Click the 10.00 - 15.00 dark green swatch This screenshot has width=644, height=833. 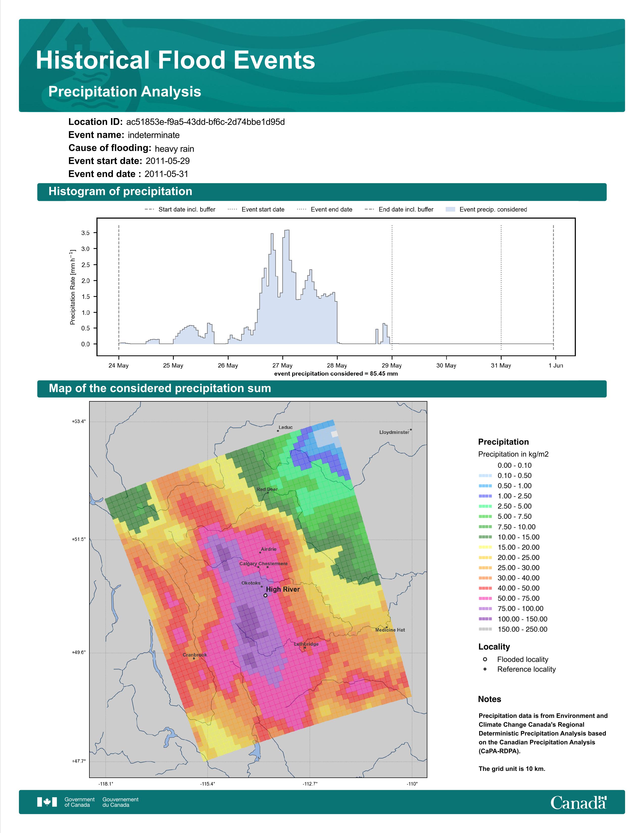[485, 537]
